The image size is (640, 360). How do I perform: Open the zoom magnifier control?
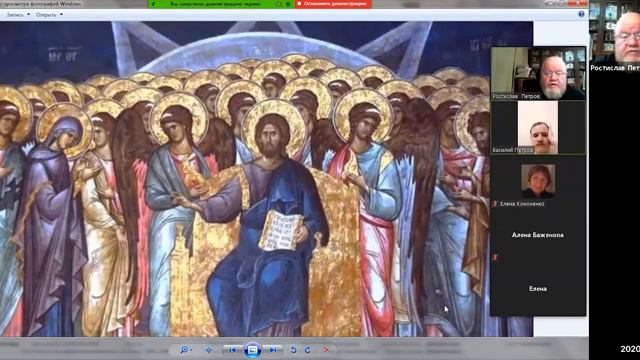pos(186,350)
